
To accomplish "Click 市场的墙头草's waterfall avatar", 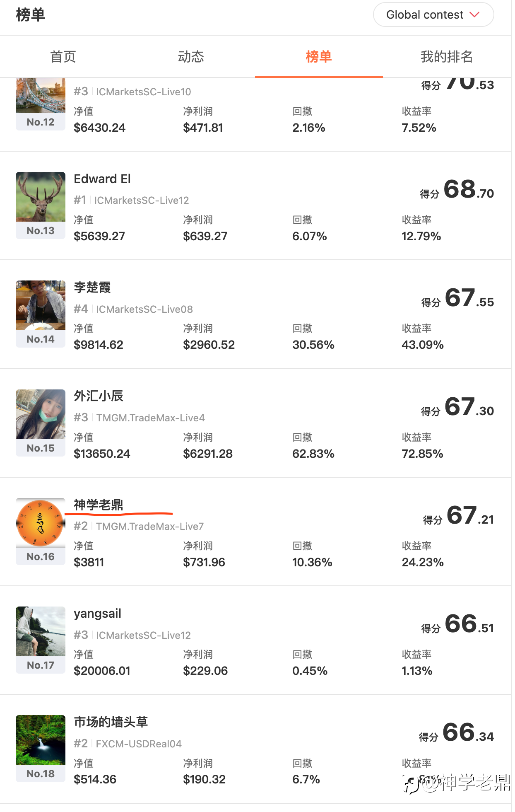I will (x=41, y=740).
